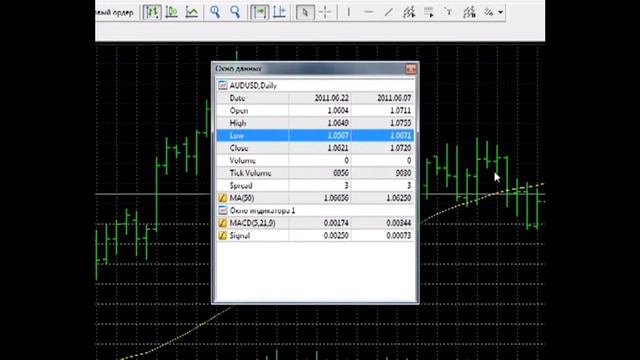Click the New Order toolbar button
Image resolution: width=640 pixels, height=360 pixels.
[x=116, y=13]
